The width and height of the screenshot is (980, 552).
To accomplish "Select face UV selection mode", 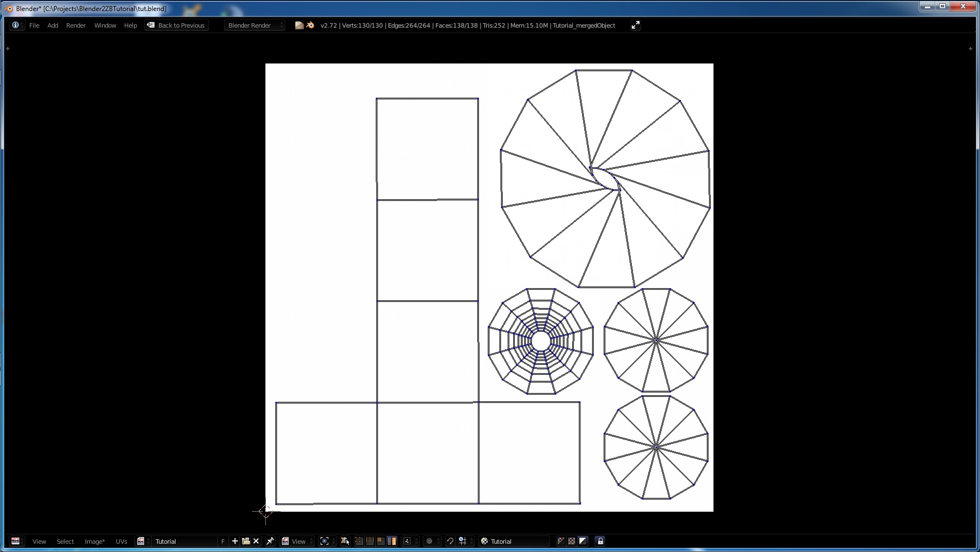I will click(x=381, y=541).
